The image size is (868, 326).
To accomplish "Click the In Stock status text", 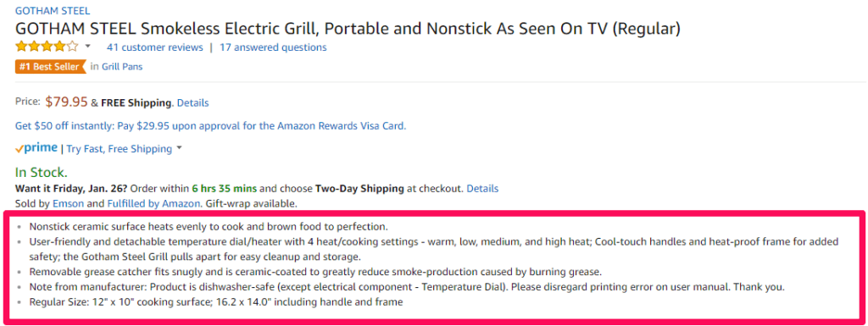I will pyautogui.click(x=42, y=172).
